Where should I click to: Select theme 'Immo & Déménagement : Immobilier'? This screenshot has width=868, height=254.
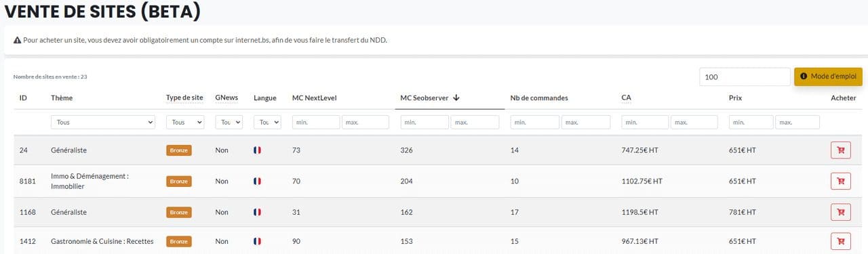click(x=90, y=181)
